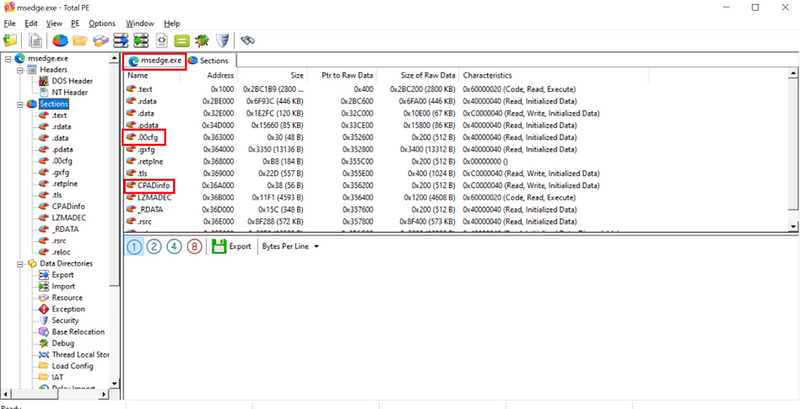Click the Copy documents toolbar icon
The image size is (800, 409).
coord(35,40)
